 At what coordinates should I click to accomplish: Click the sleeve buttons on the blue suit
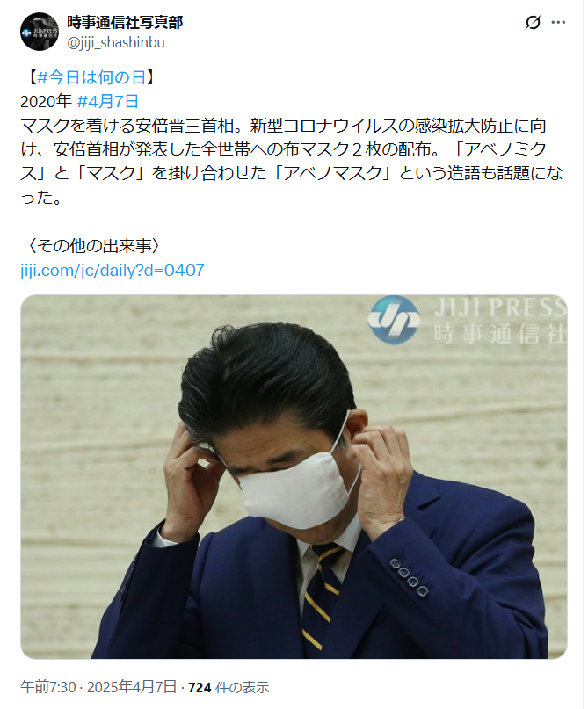(409, 576)
